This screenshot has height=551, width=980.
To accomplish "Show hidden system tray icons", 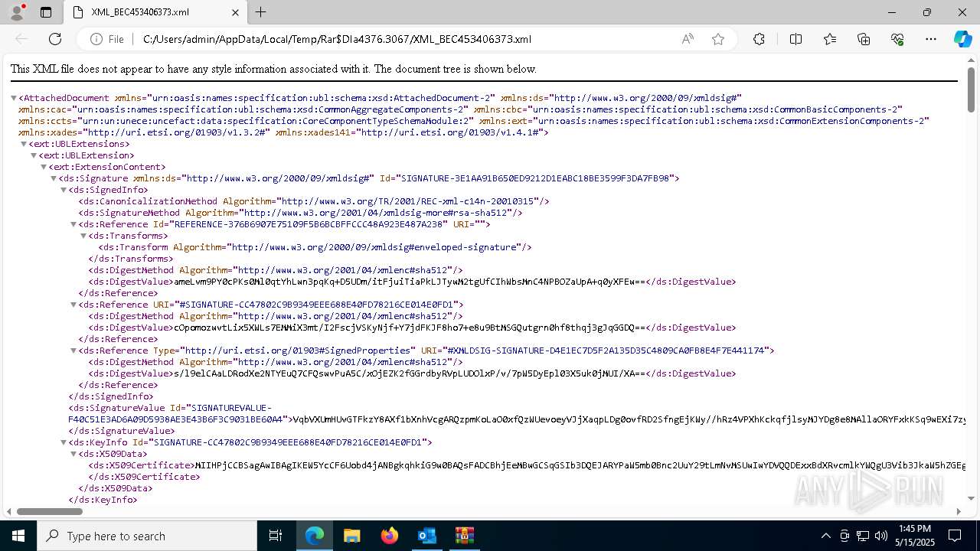I will point(825,536).
